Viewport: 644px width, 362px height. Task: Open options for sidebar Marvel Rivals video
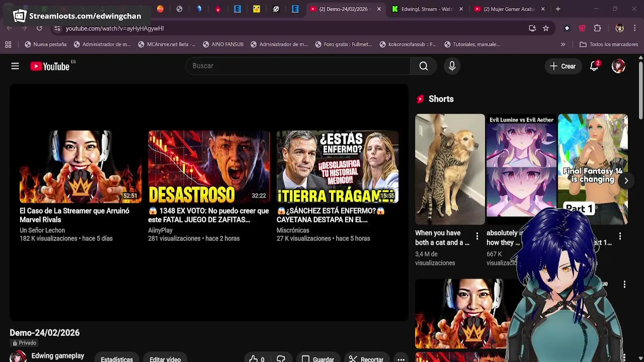tap(624, 285)
